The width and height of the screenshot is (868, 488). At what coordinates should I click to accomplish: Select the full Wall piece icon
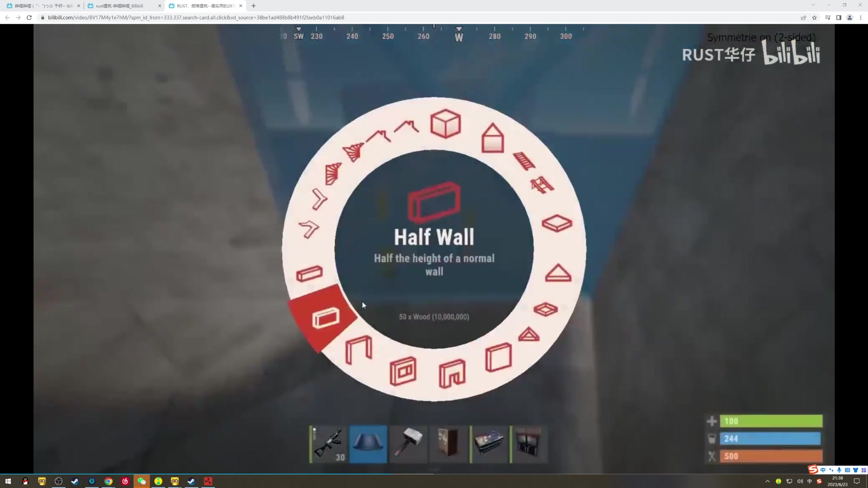point(498,357)
